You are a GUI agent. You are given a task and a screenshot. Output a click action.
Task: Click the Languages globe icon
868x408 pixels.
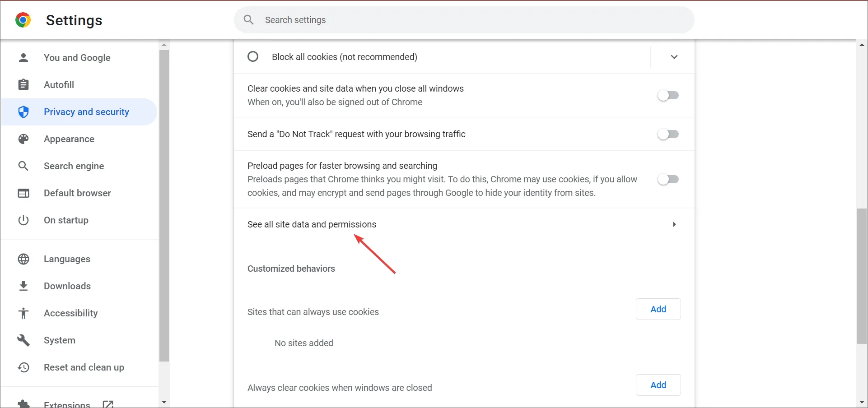coord(23,259)
